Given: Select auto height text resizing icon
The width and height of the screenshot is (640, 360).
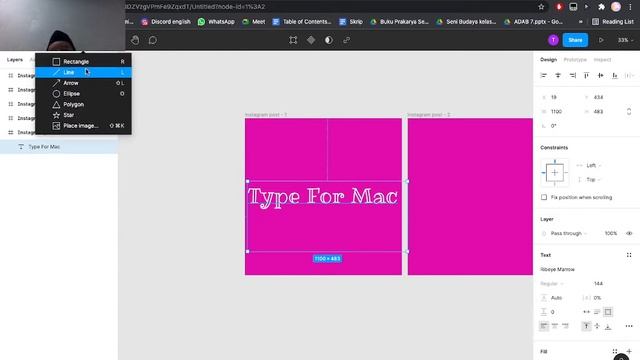Looking at the screenshot, I should pos(597,312).
